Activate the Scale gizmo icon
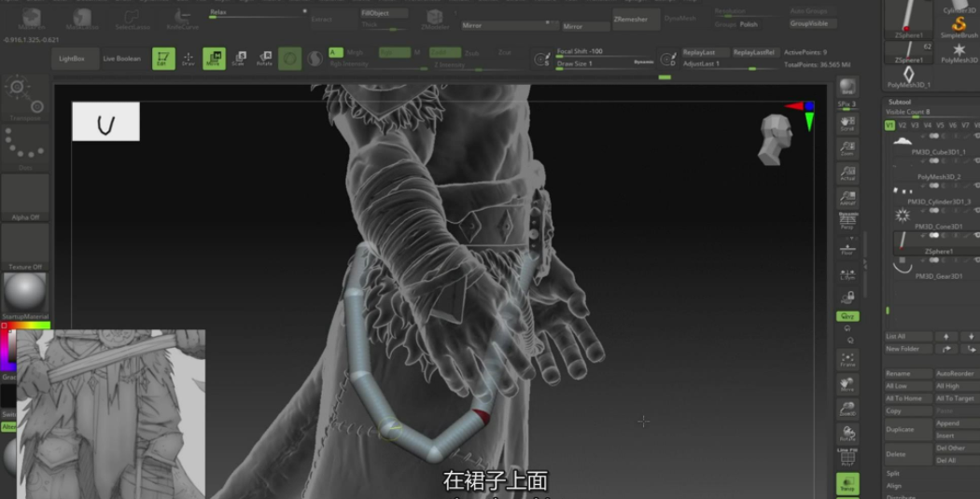The image size is (980, 499). pos(239,59)
